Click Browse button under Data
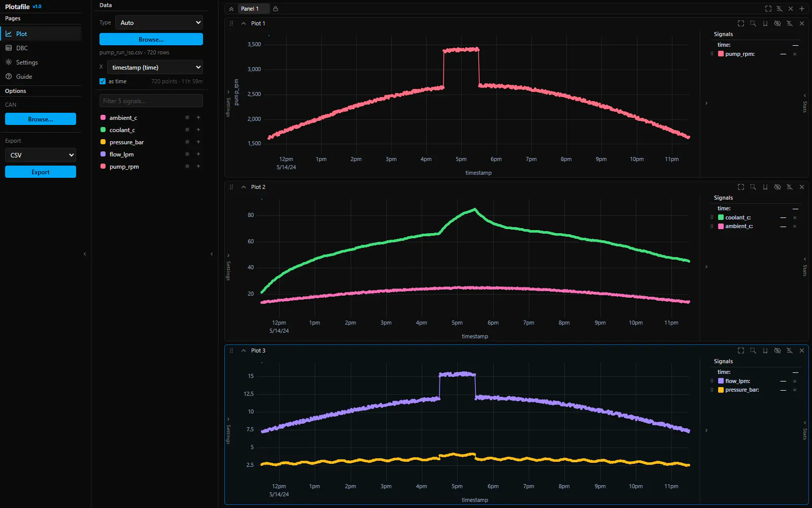Screen dimensions: 812x508 click(151, 39)
